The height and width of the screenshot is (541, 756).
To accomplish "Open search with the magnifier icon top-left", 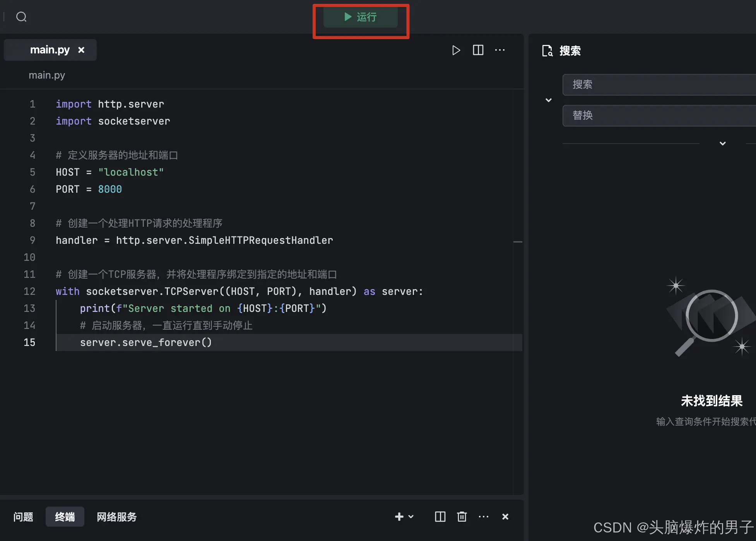I will coord(21,17).
